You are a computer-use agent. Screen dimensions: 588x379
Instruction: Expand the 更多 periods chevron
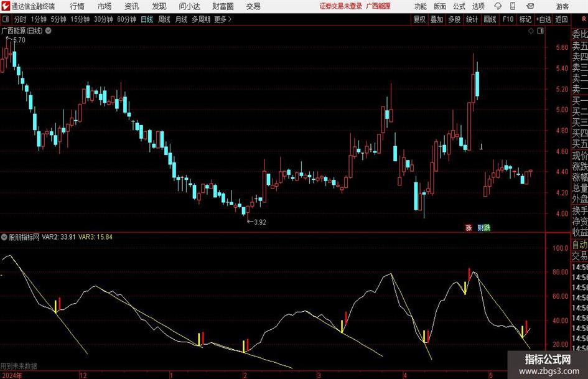(x=230, y=19)
